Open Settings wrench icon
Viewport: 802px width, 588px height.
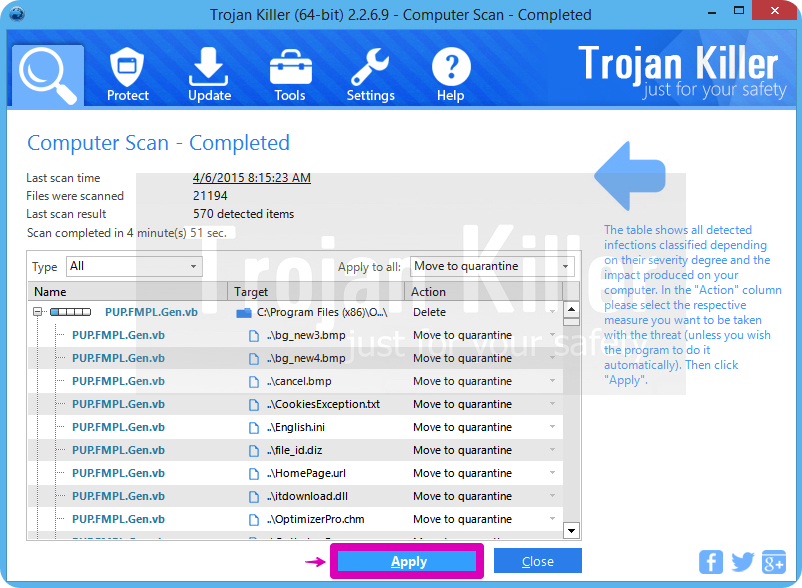coord(370,75)
